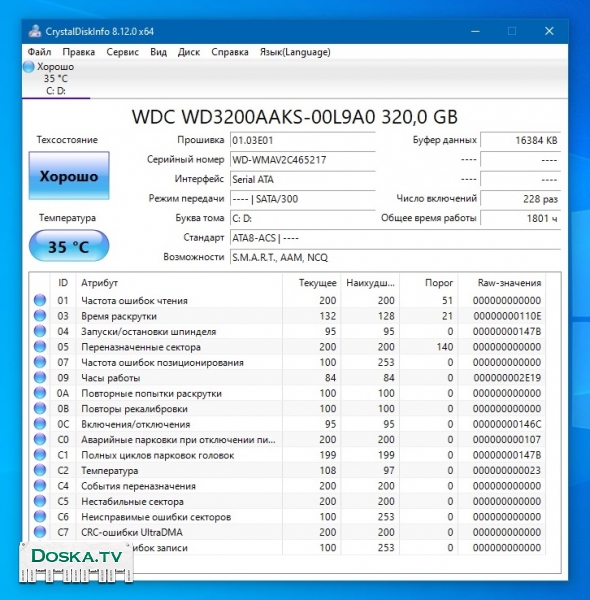The height and width of the screenshot is (600, 590).
Task: Click status orb for row C1 Полных циклов парковок
Action: tap(40, 455)
